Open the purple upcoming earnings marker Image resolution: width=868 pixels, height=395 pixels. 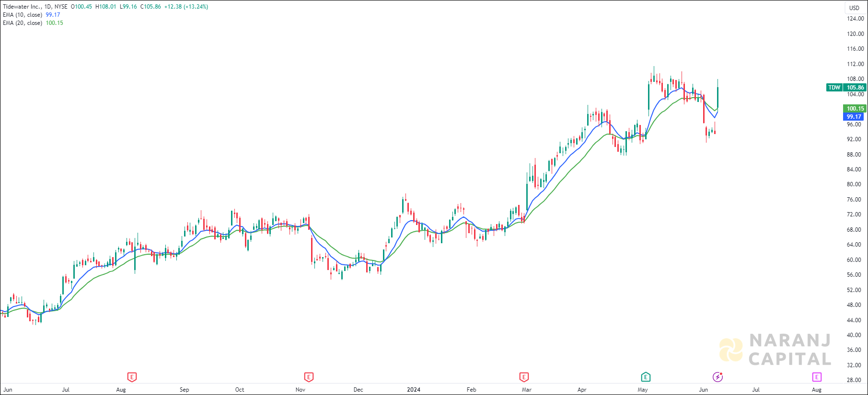tap(817, 377)
